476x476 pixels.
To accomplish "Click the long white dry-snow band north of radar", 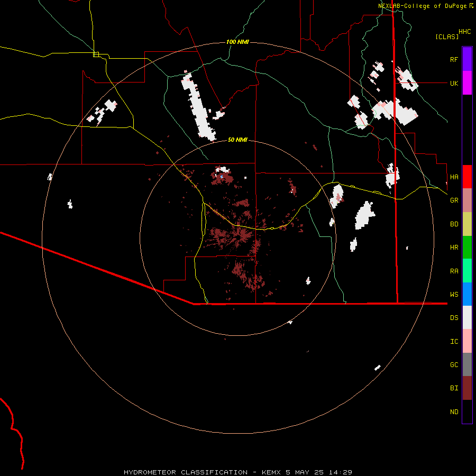I will point(198,106).
